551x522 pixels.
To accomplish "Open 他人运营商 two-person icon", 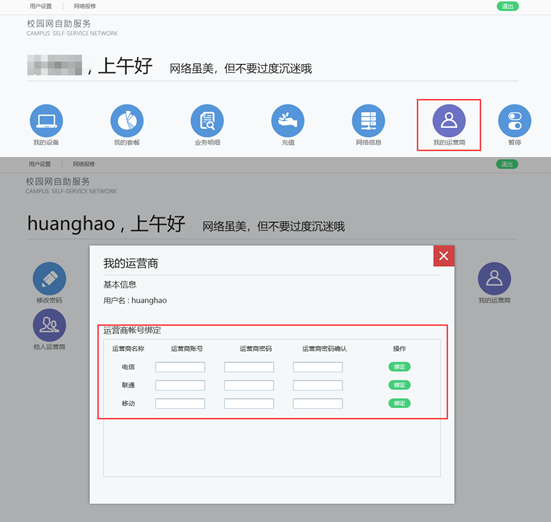I will [49, 325].
